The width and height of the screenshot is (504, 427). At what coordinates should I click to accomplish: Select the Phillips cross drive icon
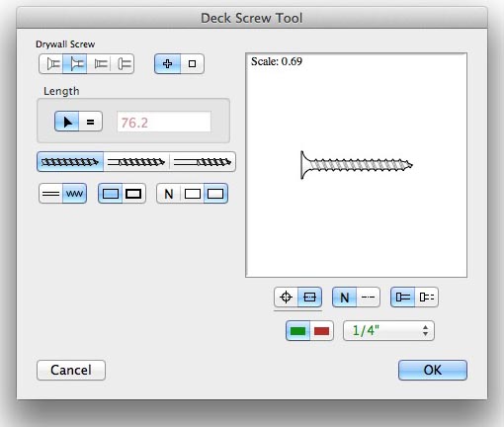pyautogui.click(x=167, y=63)
